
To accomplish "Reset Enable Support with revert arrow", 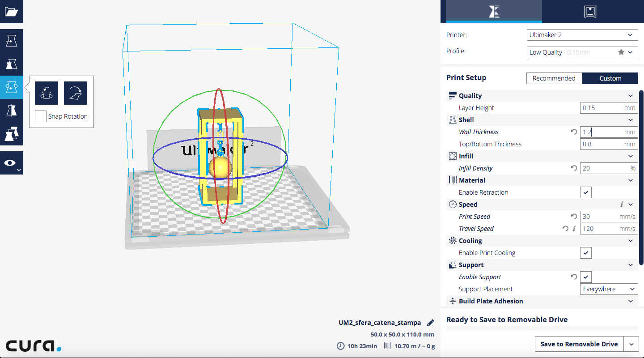I will coord(574,277).
